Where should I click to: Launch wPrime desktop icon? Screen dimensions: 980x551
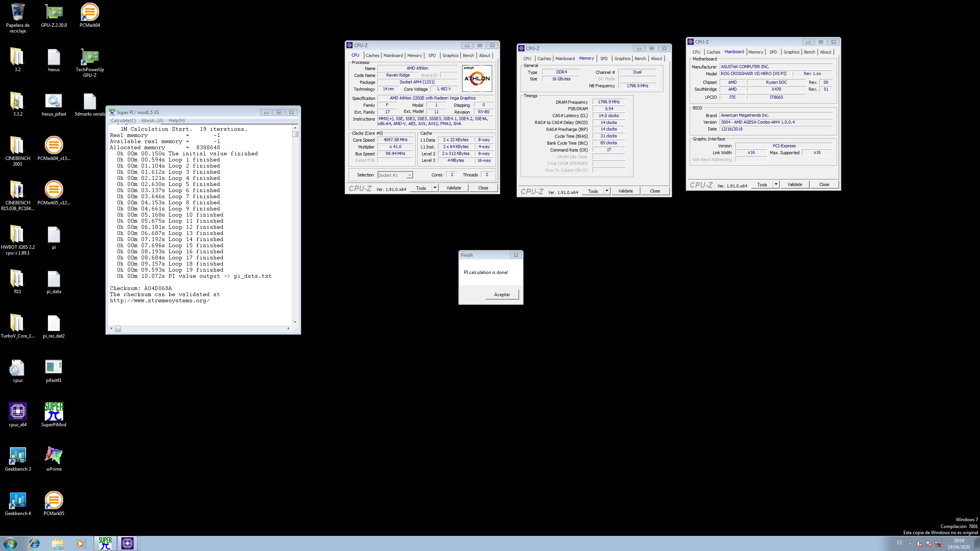[54, 460]
